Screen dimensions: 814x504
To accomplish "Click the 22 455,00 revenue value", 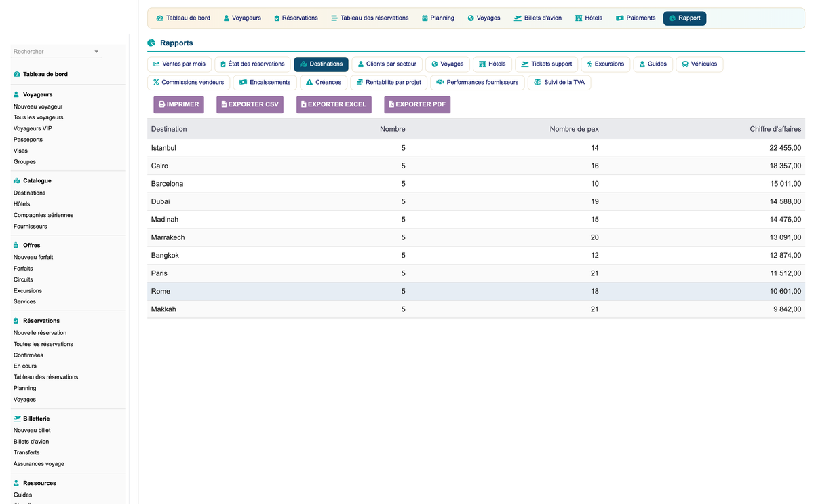I will point(786,148).
